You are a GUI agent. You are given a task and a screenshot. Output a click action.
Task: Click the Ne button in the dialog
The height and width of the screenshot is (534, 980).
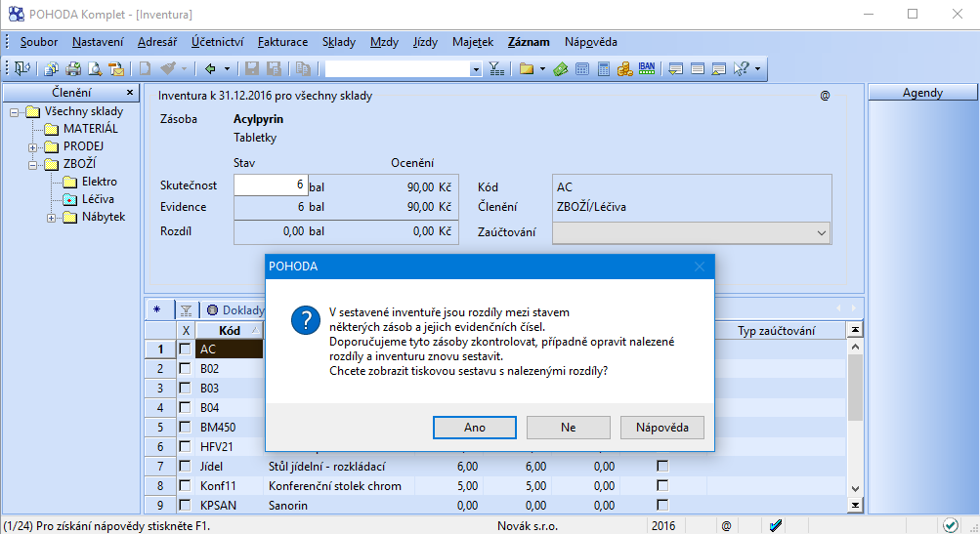pyautogui.click(x=568, y=428)
